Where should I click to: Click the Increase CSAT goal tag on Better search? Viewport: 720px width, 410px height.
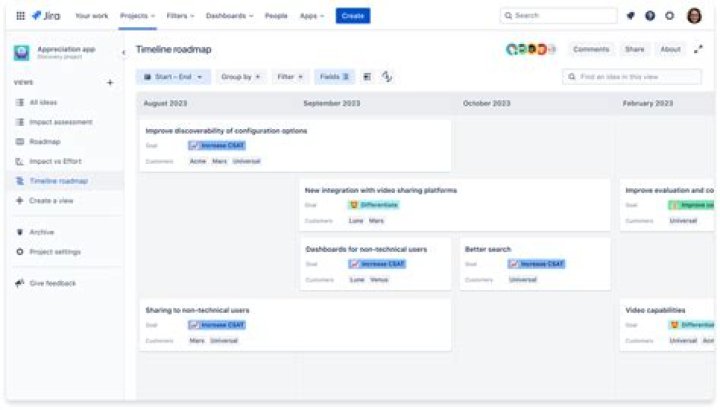pos(536,264)
